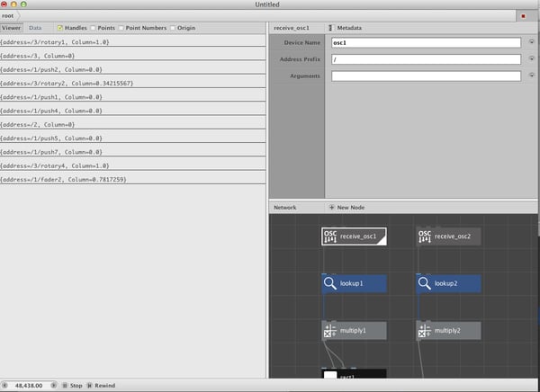
Task: Select row address=/1/fader2
Action: point(132,179)
